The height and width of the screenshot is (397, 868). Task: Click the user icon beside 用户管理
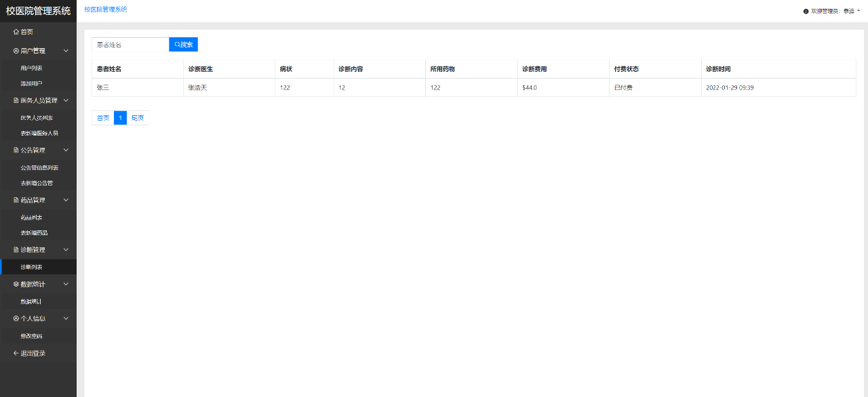(16, 51)
